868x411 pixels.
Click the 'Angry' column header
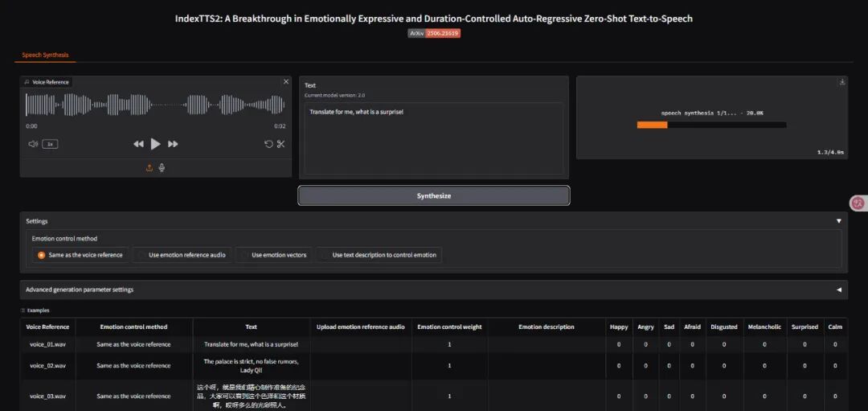point(645,327)
